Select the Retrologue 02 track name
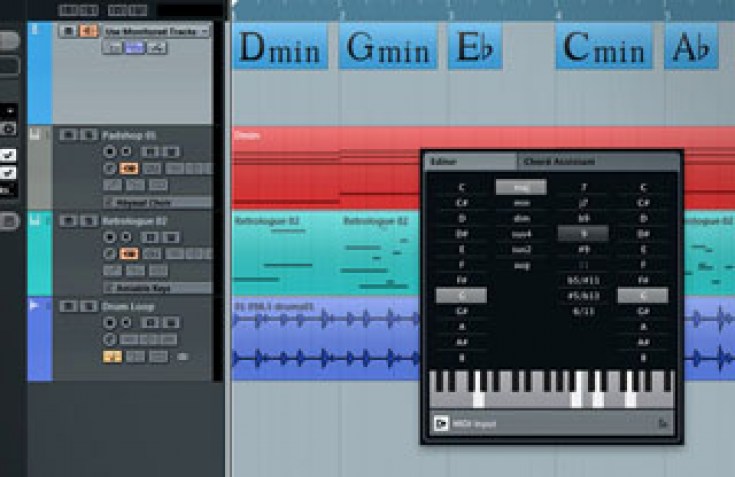735x477 pixels. (x=134, y=221)
